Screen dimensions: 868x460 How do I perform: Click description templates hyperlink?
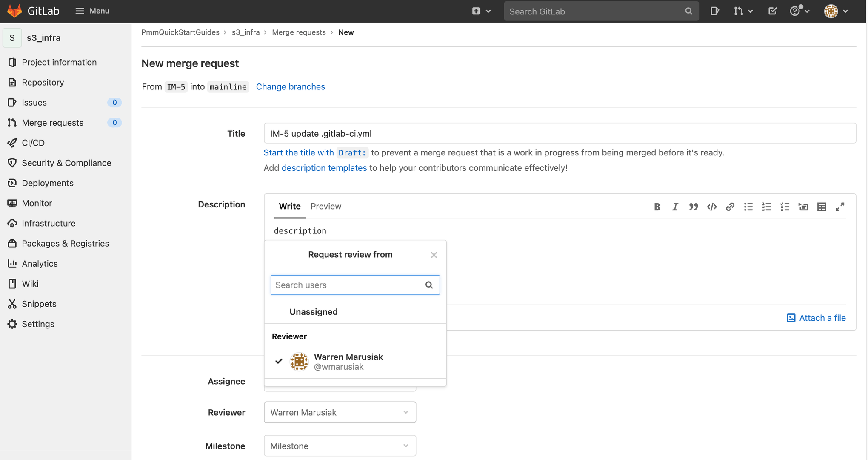click(324, 167)
